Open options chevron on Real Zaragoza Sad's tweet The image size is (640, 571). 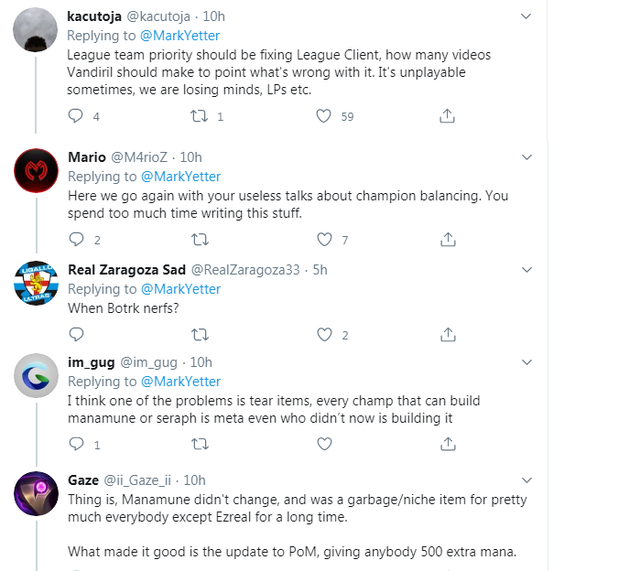pyautogui.click(x=527, y=269)
